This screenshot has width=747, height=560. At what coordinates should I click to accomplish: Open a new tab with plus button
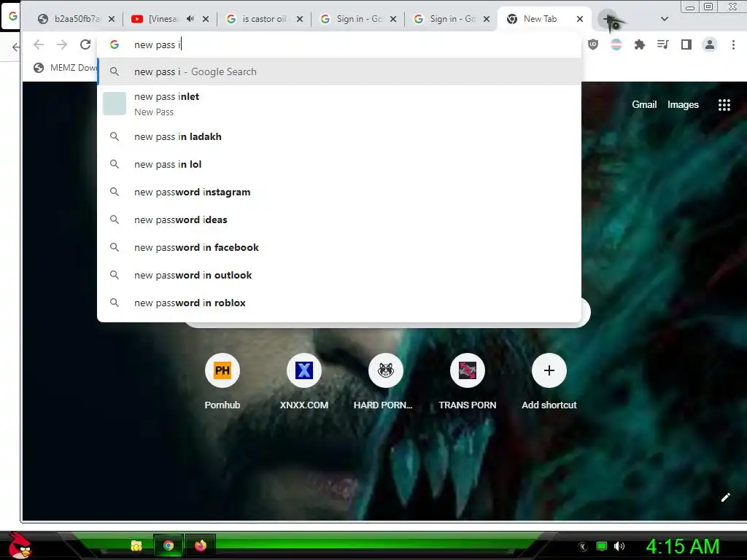[x=609, y=19]
